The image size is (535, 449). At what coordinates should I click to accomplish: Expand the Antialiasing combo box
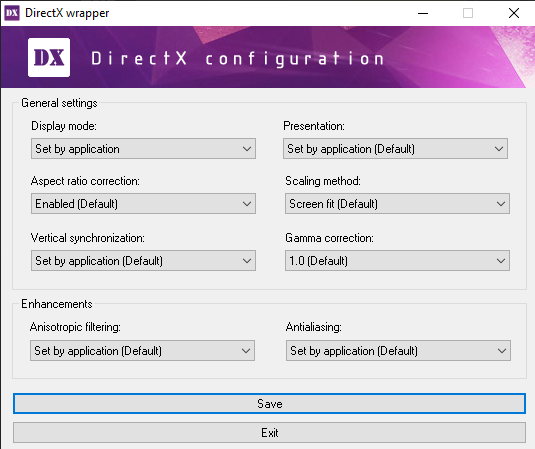[398, 350]
